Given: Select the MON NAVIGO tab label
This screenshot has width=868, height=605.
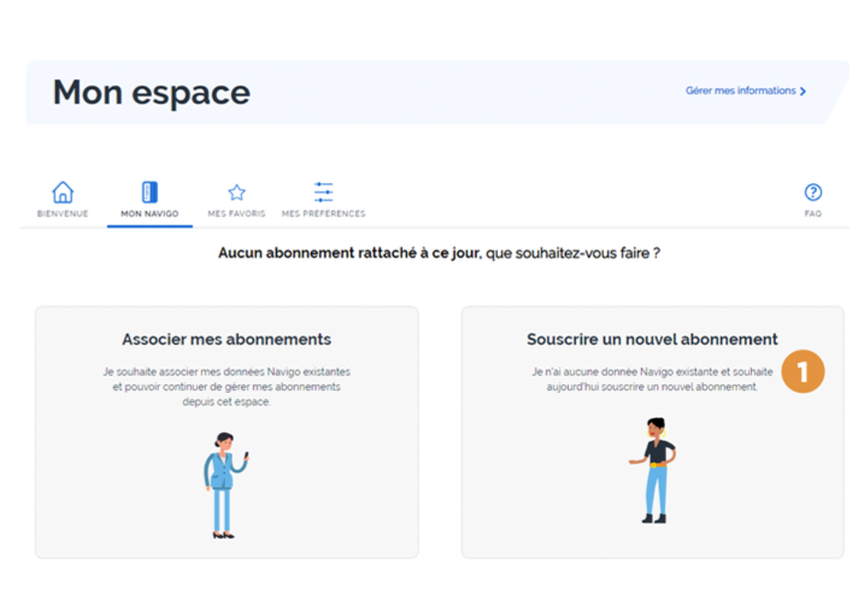Looking at the screenshot, I should coord(149,213).
